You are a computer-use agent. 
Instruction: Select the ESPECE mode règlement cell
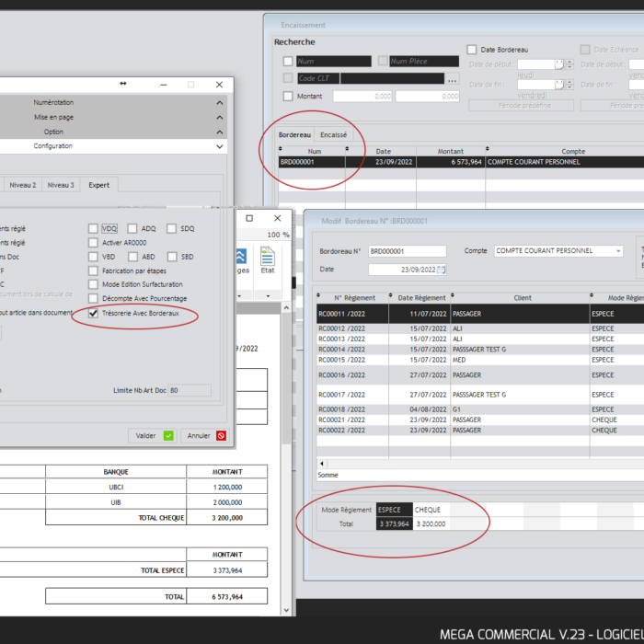[x=395, y=510]
